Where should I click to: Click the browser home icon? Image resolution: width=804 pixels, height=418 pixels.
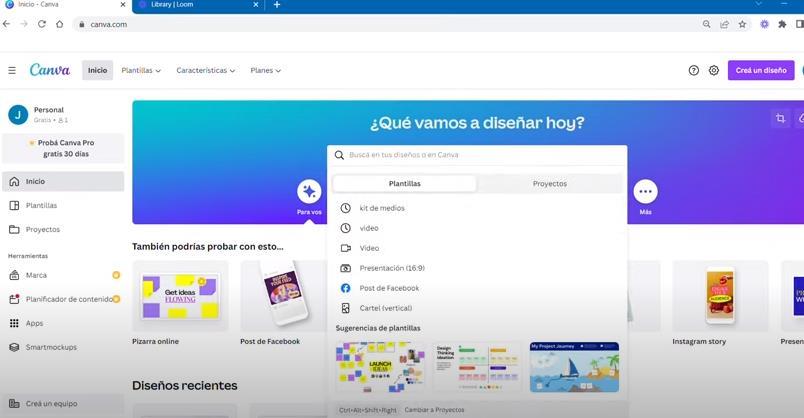tap(59, 24)
